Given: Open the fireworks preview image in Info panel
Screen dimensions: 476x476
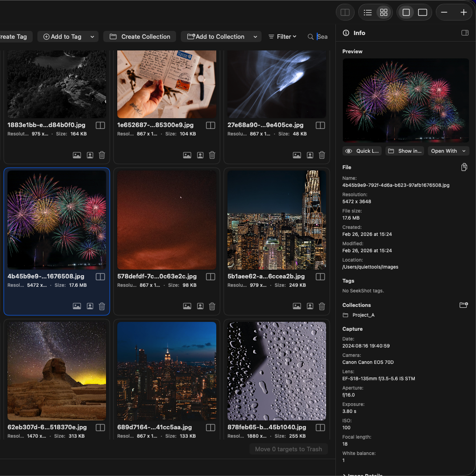Looking at the screenshot, I should click(405, 100).
